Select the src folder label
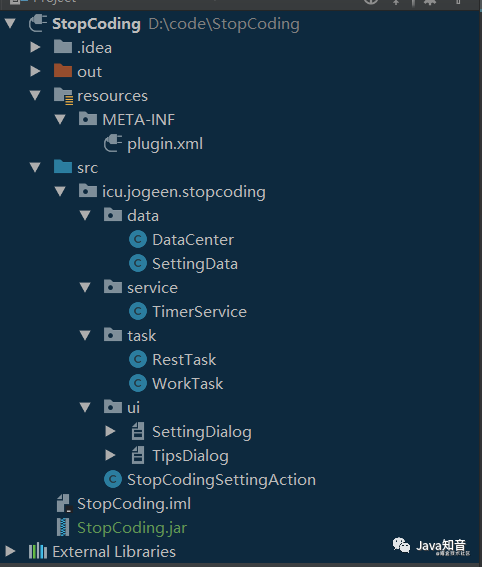 coord(88,168)
